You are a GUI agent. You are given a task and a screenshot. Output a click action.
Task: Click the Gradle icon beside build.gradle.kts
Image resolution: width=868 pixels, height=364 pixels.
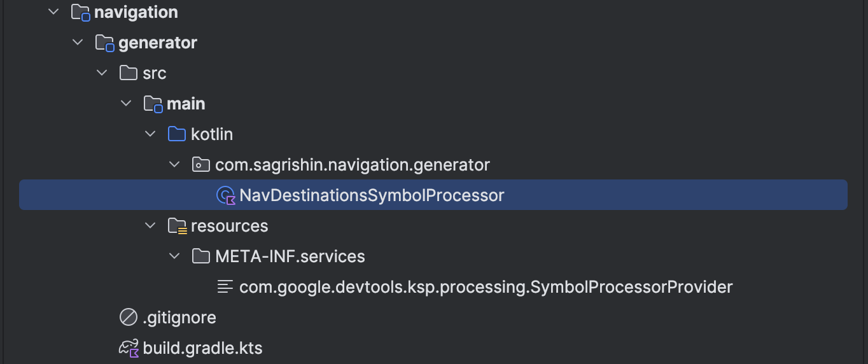point(129,348)
